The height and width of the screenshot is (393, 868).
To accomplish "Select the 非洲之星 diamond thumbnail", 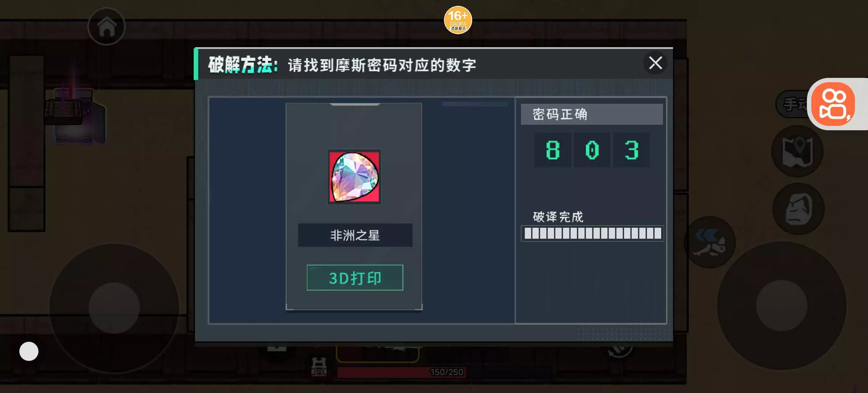I will (354, 177).
